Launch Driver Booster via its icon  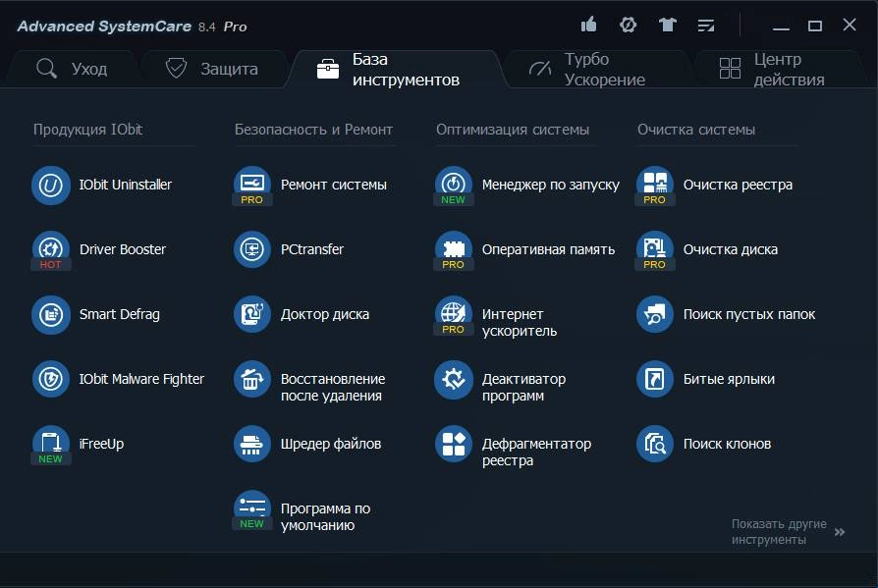pos(51,250)
